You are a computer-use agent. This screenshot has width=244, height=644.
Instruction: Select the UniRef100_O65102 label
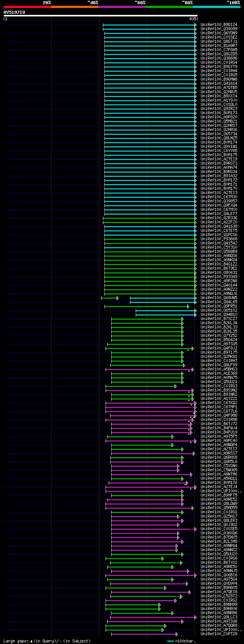point(219,310)
